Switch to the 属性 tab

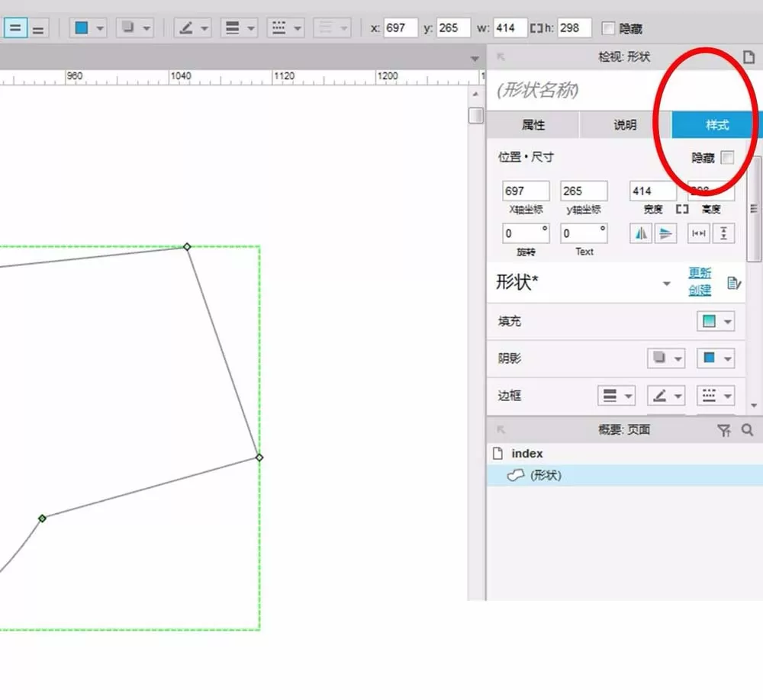point(533,125)
